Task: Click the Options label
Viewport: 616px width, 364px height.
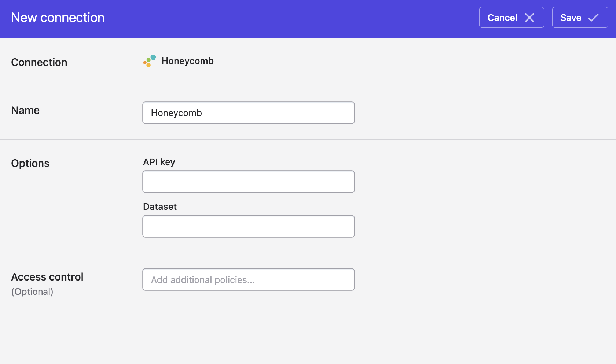Action: tap(30, 163)
